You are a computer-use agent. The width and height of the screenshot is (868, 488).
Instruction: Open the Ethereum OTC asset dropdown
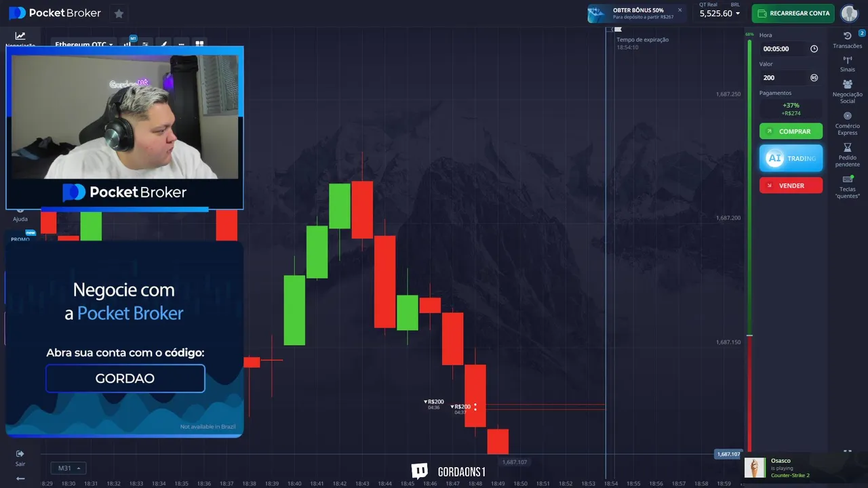(84, 45)
